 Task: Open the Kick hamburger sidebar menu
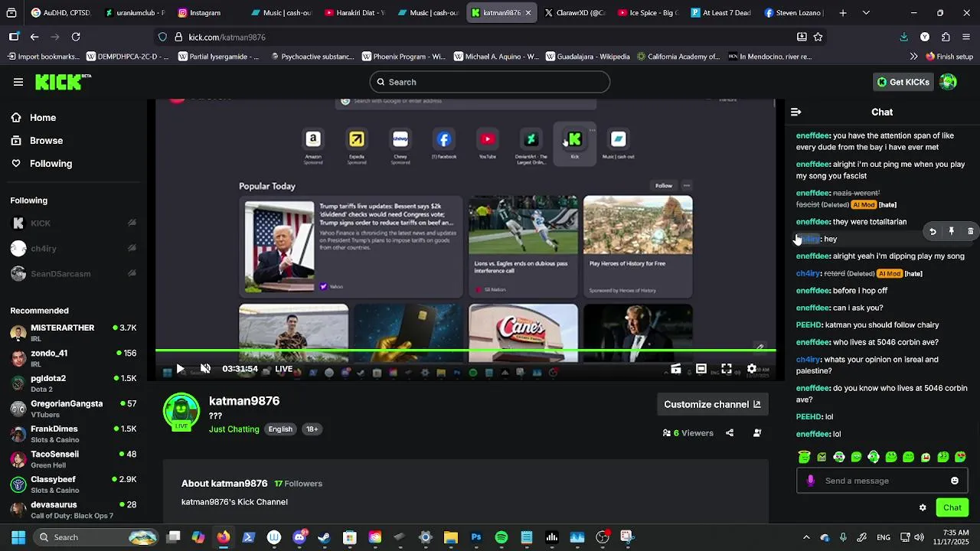(x=18, y=82)
